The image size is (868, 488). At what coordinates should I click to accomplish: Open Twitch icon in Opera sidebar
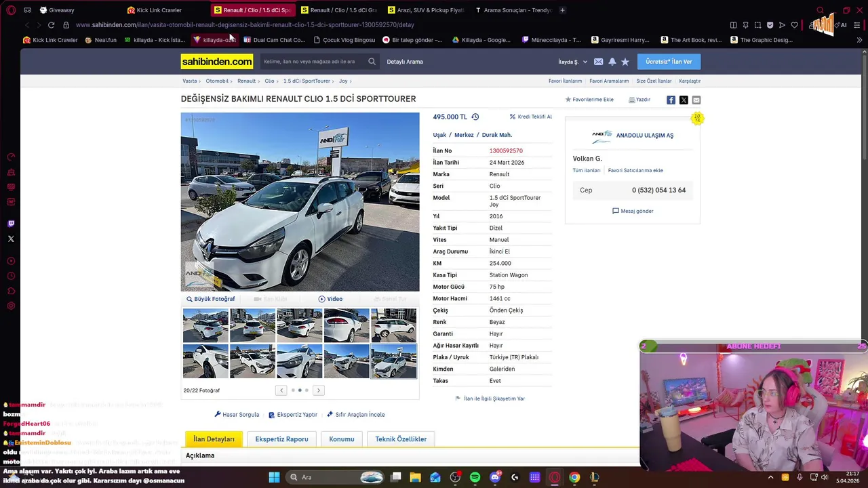(11, 224)
